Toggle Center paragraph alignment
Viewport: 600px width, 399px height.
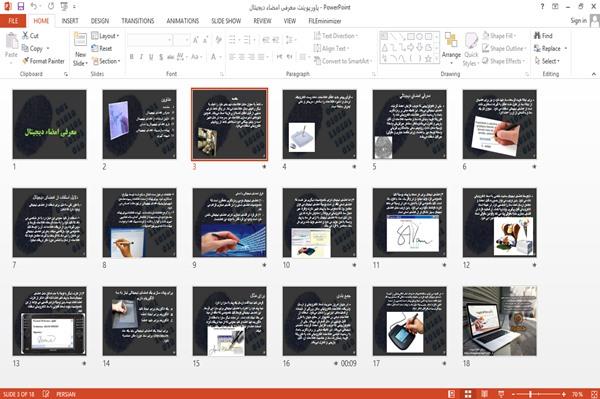point(241,57)
